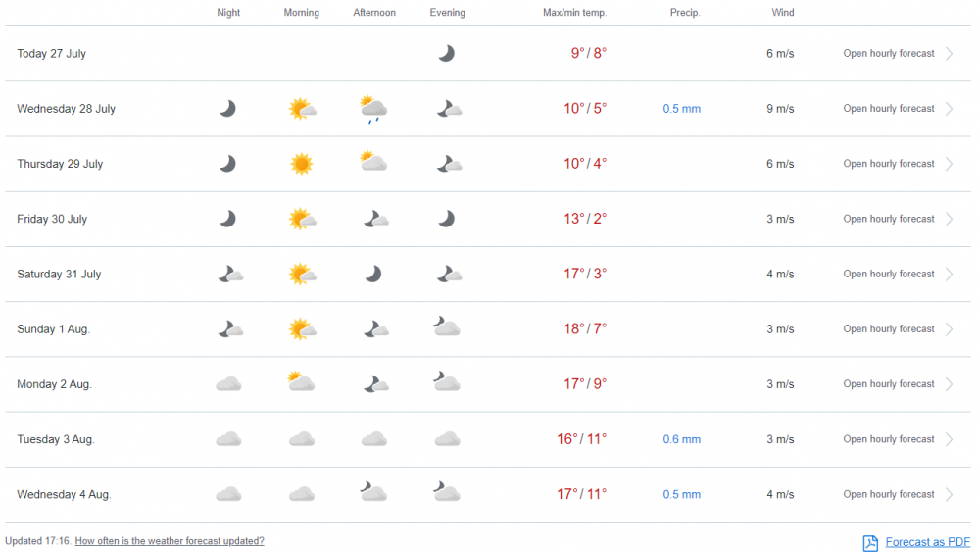Viewport: 980px width, 552px height.
Task: Click Monday 2 Aug. night cloud icon
Action: [228, 384]
